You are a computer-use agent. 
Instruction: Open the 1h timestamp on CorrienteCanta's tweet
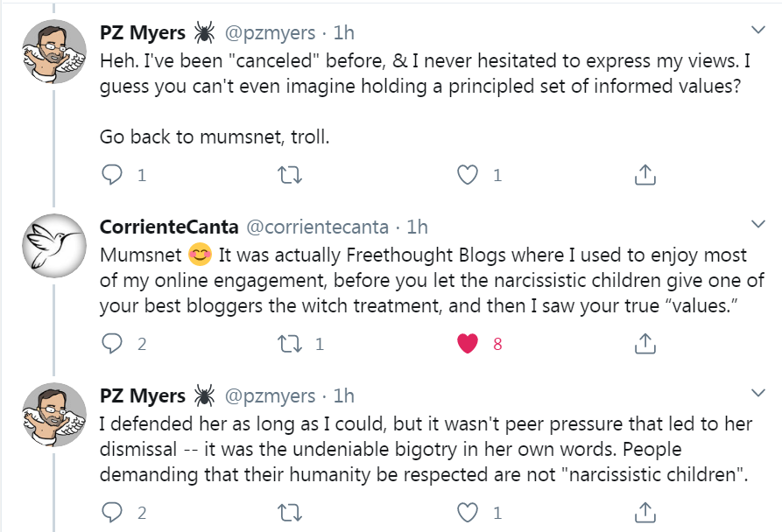pyautogui.click(x=417, y=227)
